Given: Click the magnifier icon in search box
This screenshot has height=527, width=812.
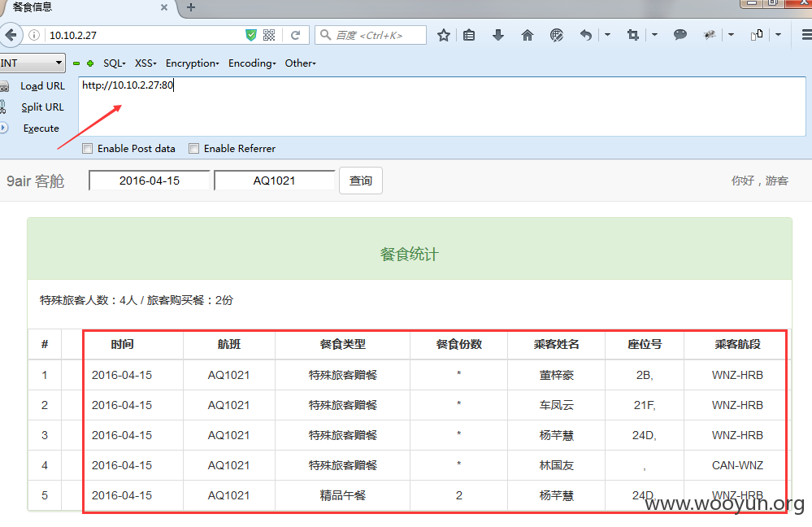Looking at the screenshot, I should (325, 35).
